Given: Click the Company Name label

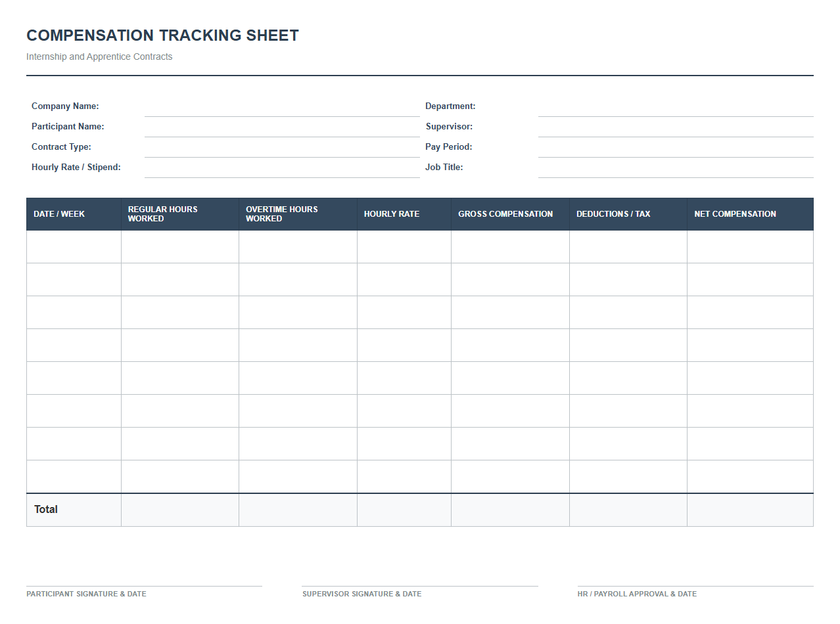Looking at the screenshot, I should pos(65,106).
